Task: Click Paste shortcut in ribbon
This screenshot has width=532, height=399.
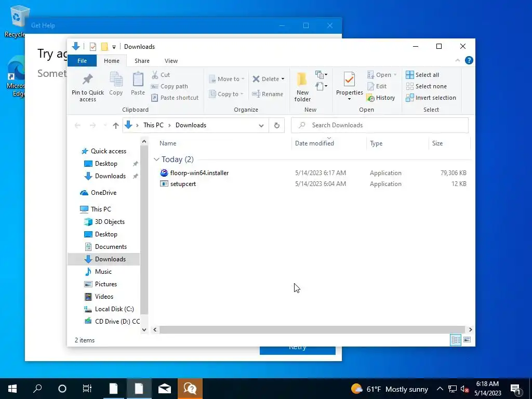Action: tap(175, 98)
